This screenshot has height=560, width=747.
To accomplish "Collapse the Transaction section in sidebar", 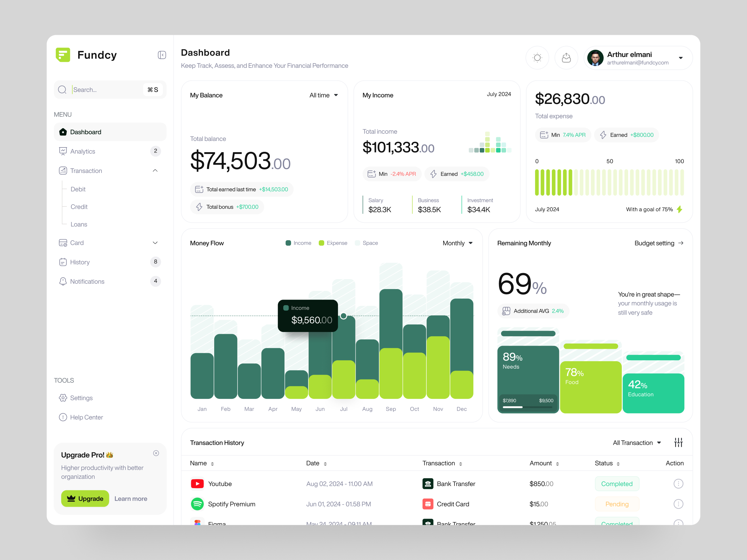I will 155,170.
